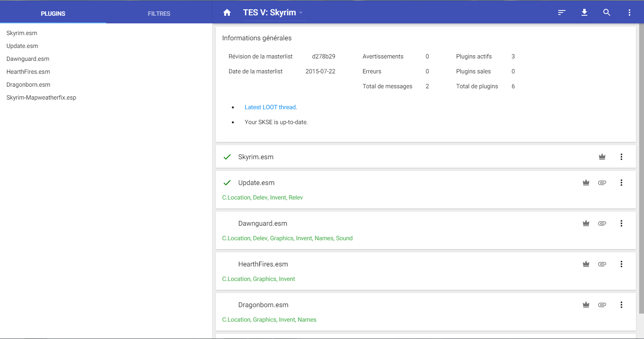Image resolution: width=644 pixels, height=339 pixels.
Task: Click the update masterlist download icon
Action: pyautogui.click(x=584, y=12)
